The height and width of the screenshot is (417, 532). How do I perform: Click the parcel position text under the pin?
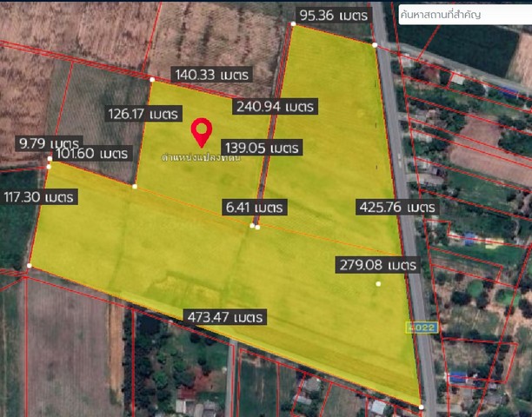(x=201, y=158)
